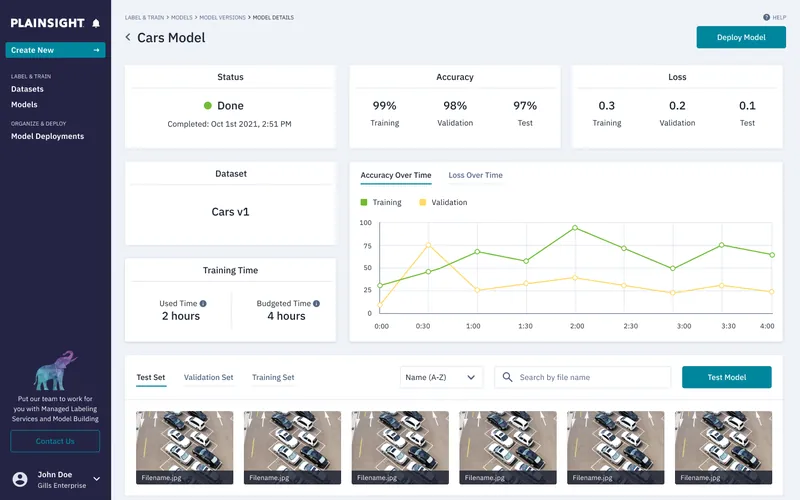Toggle the green Training legend swatch

click(364, 202)
